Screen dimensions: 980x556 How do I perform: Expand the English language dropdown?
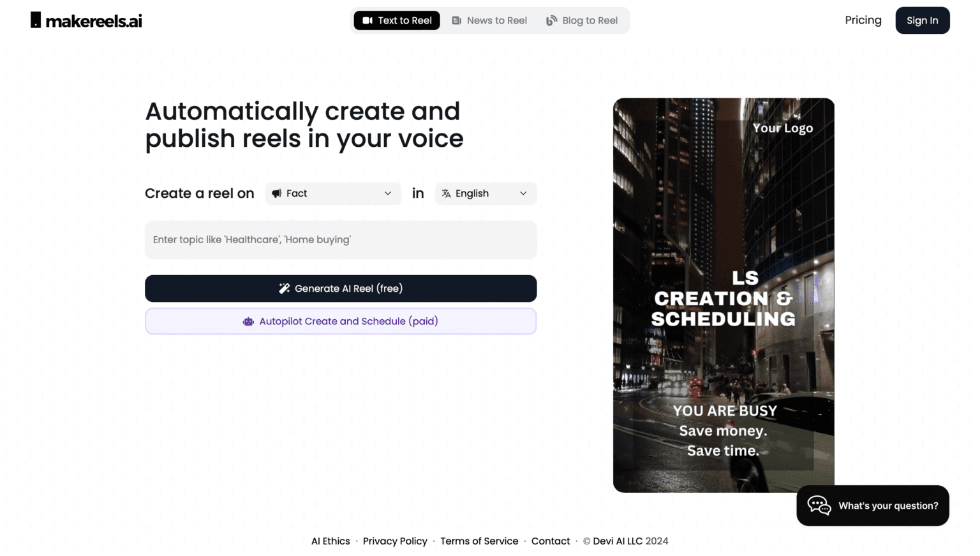(x=486, y=193)
